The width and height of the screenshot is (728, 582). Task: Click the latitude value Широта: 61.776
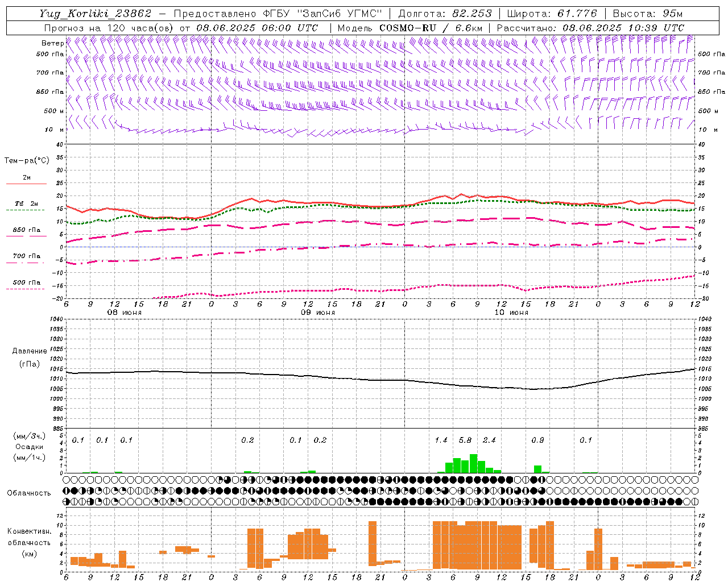(x=552, y=14)
